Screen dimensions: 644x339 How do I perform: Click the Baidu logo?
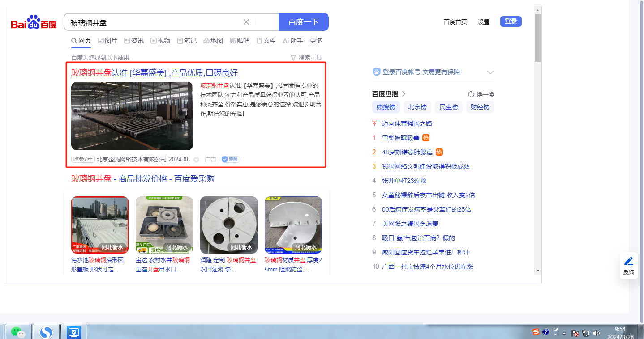point(34,22)
